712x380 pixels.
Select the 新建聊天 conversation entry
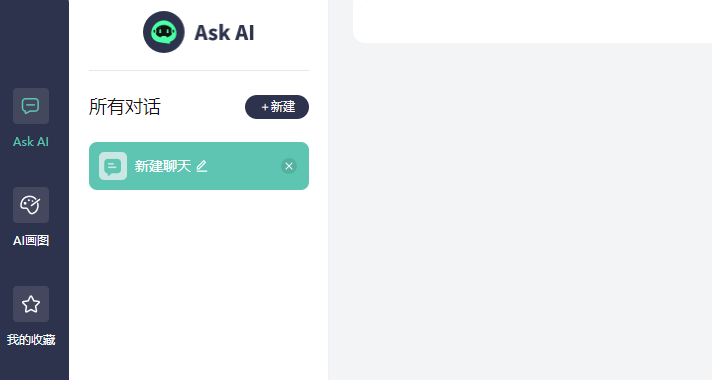(x=199, y=166)
